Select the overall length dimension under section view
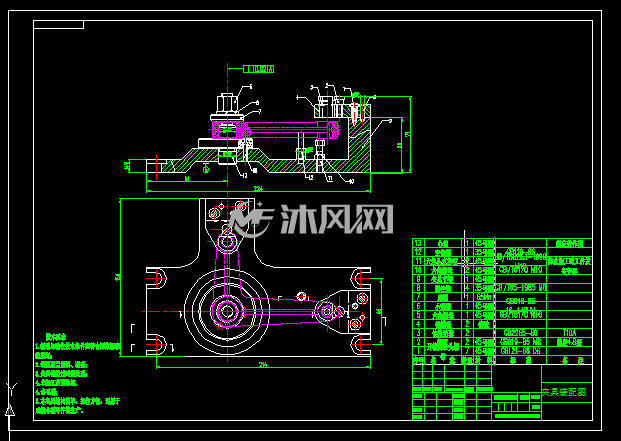Viewport: 621px width, 441px height. point(258,190)
